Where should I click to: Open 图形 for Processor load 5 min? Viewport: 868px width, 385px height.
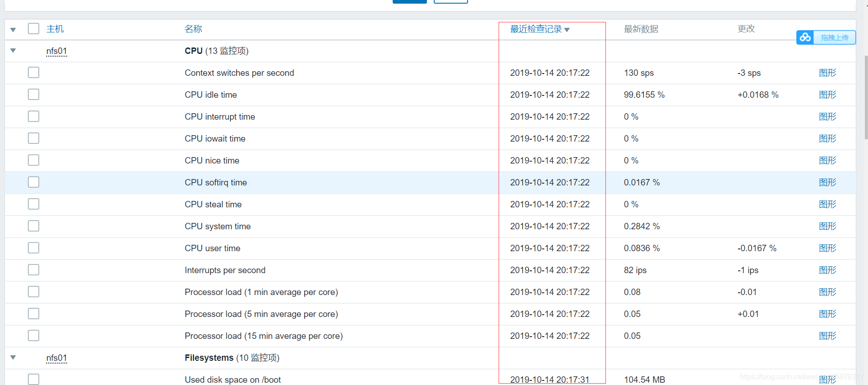[x=827, y=314]
